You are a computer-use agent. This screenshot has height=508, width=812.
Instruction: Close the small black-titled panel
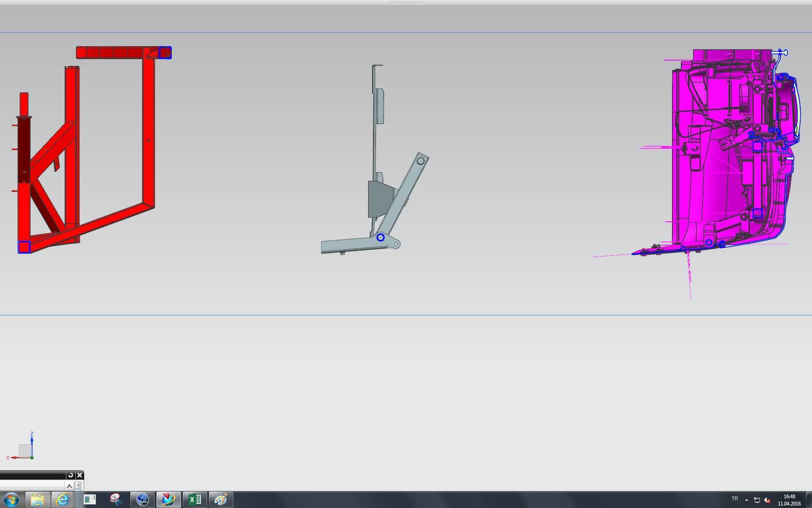tap(80, 475)
